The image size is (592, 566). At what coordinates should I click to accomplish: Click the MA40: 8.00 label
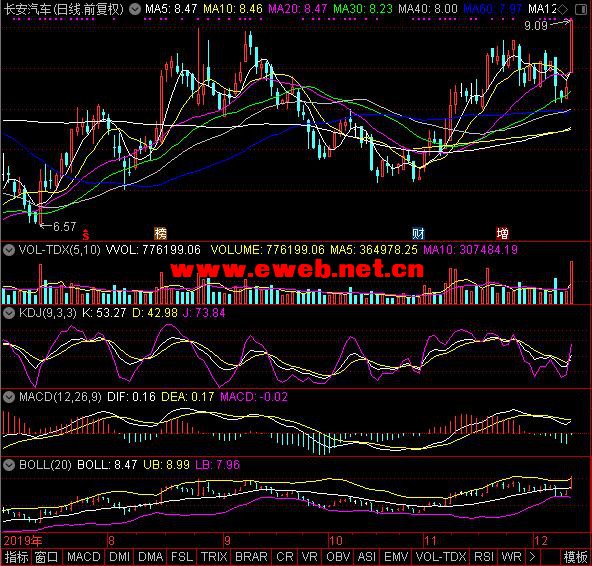point(428,8)
